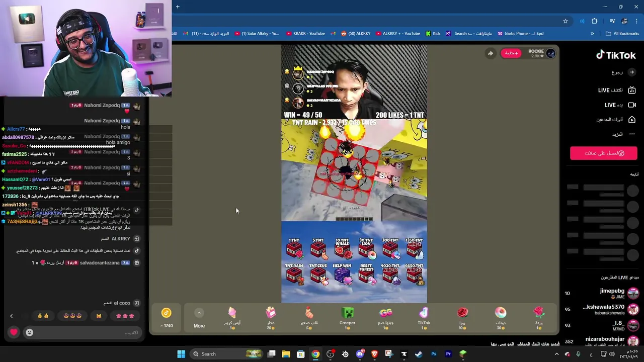The width and height of the screenshot is (644, 362).
Task: Click the TikTok logo
Action: tap(616, 55)
